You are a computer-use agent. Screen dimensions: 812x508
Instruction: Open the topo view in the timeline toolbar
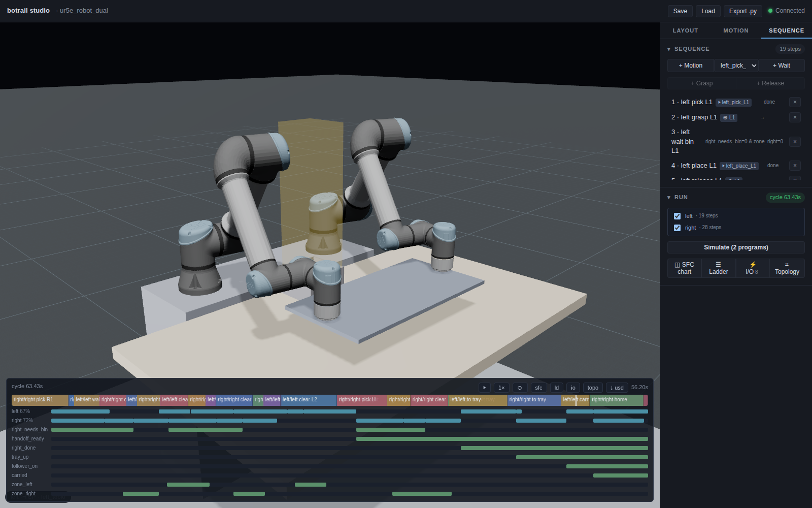(593, 388)
